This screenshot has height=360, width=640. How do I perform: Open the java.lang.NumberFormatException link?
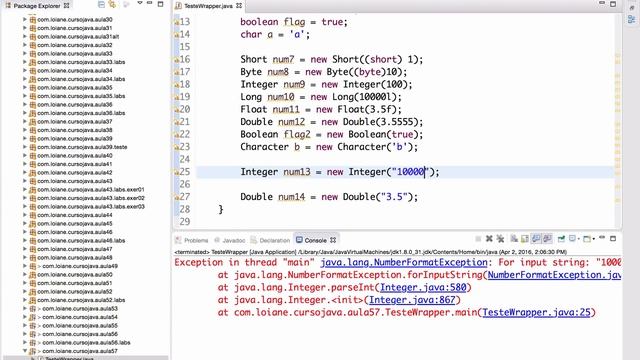click(x=404, y=262)
